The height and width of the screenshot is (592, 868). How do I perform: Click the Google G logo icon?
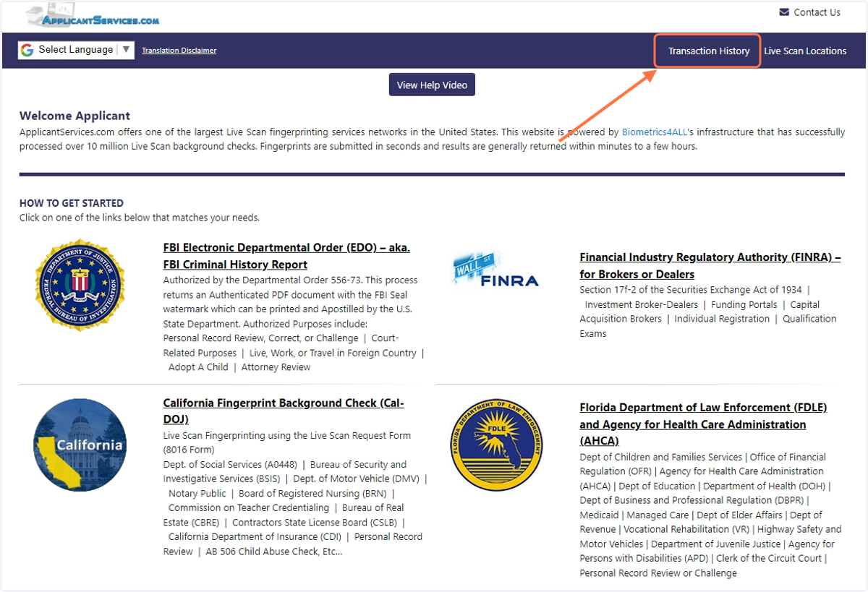pyautogui.click(x=27, y=50)
